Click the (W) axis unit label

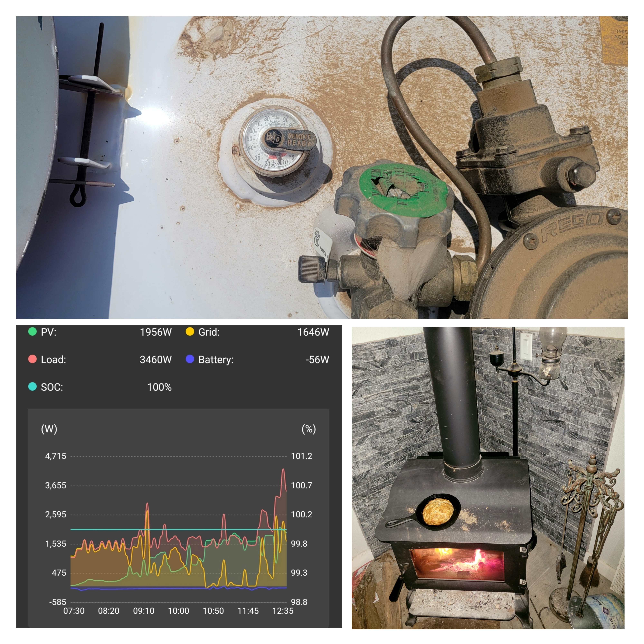coord(49,429)
